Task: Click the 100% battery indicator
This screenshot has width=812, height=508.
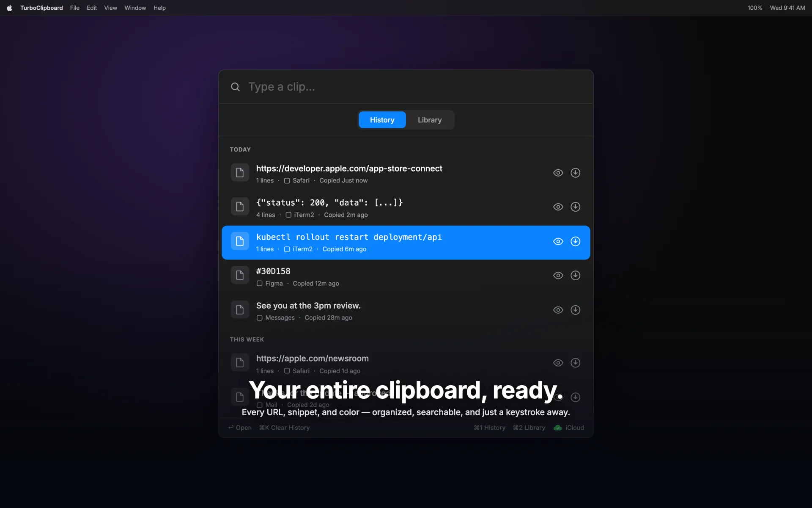Action: 755,8
